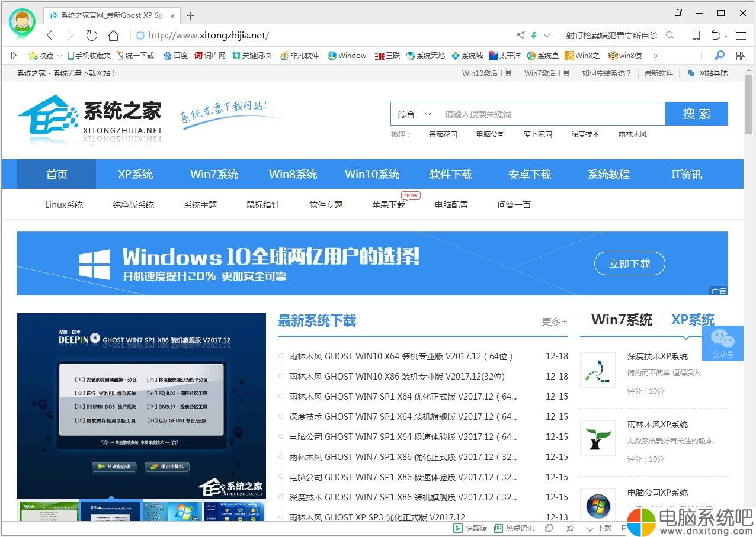The width and height of the screenshot is (756, 537).
Task: Go to the browser home page icon
Action: coord(113,36)
